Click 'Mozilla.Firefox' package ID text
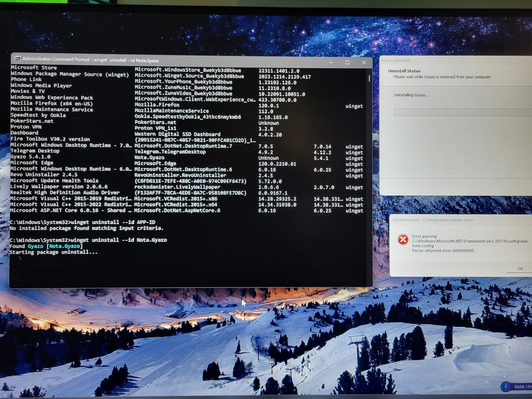The width and height of the screenshot is (532, 399). coord(157,105)
